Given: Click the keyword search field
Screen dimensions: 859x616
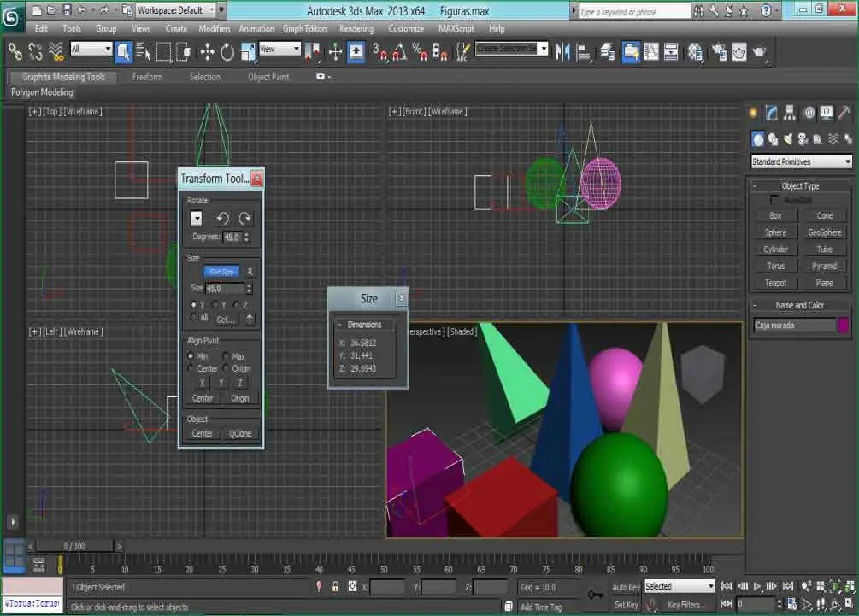Looking at the screenshot, I should tap(634, 11).
